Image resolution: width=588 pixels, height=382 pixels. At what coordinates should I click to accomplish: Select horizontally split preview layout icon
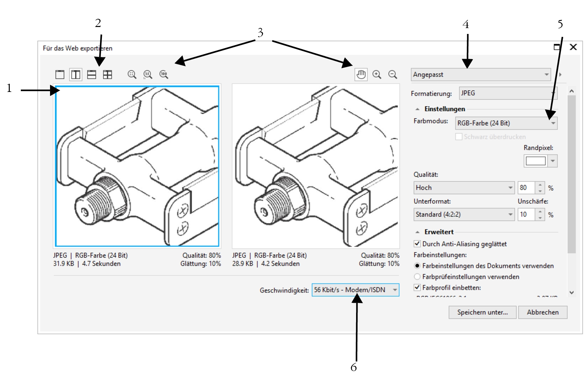tap(92, 74)
